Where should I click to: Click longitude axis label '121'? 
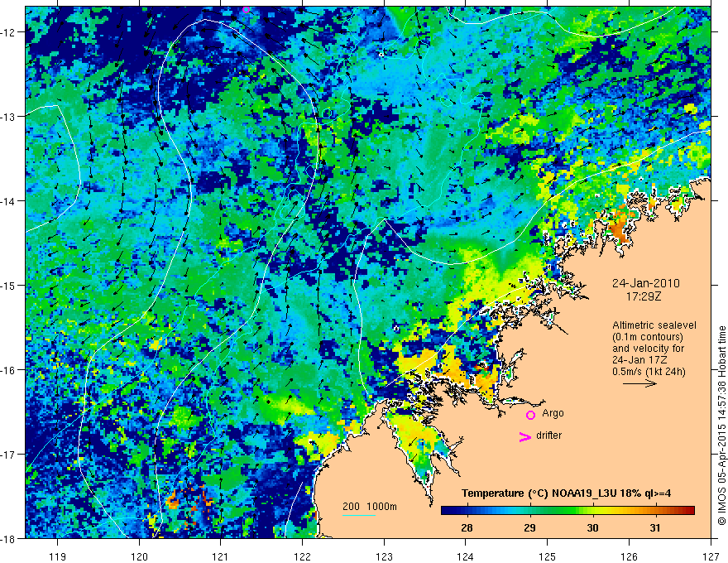pyautogui.click(x=221, y=557)
